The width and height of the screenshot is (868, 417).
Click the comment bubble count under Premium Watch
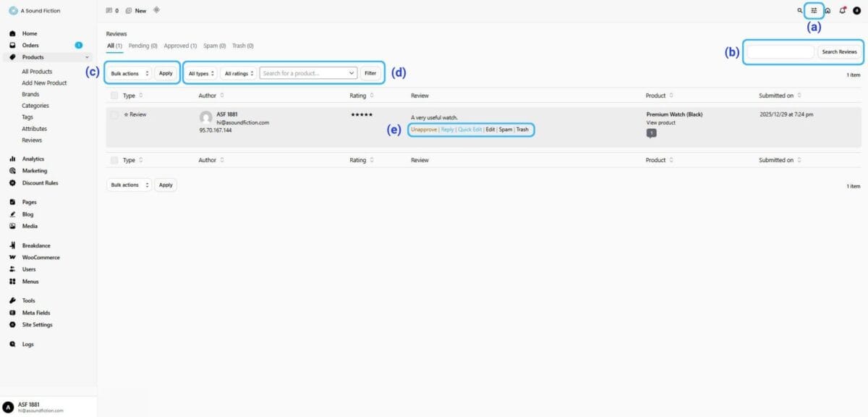pos(651,133)
